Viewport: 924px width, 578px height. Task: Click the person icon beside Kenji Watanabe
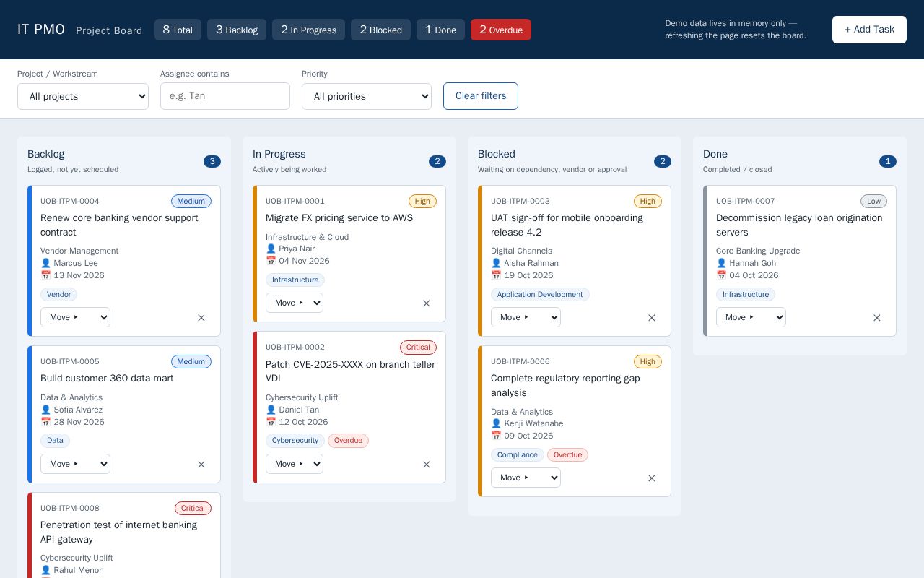click(496, 423)
